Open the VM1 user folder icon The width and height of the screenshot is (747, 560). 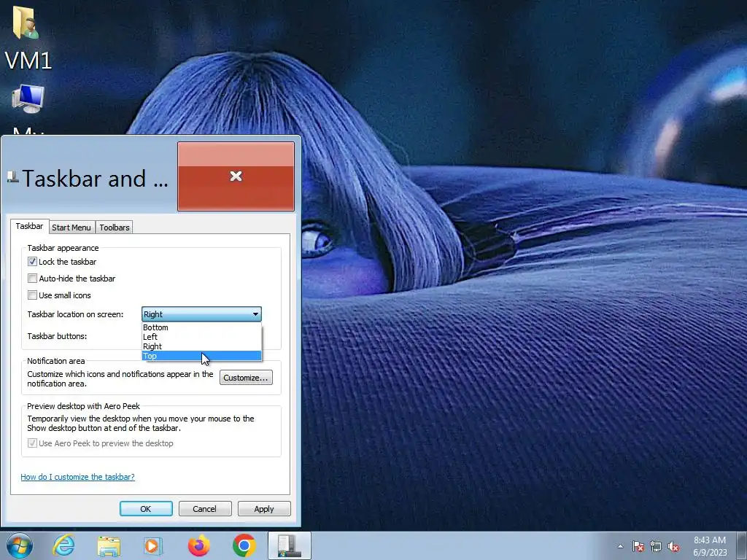(x=27, y=38)
